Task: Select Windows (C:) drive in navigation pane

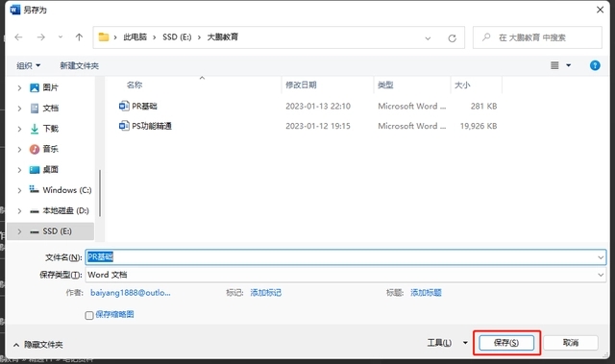Action: [x=66, y=190]
